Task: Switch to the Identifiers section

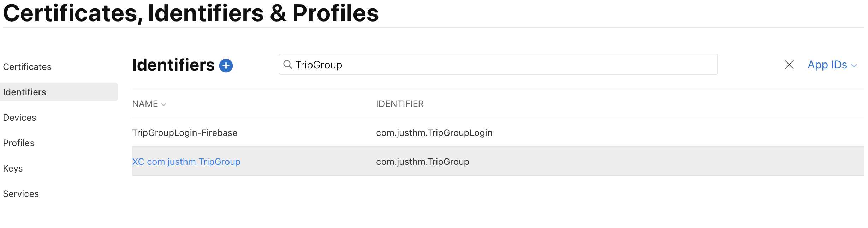Action: click(x=24, y=92)
